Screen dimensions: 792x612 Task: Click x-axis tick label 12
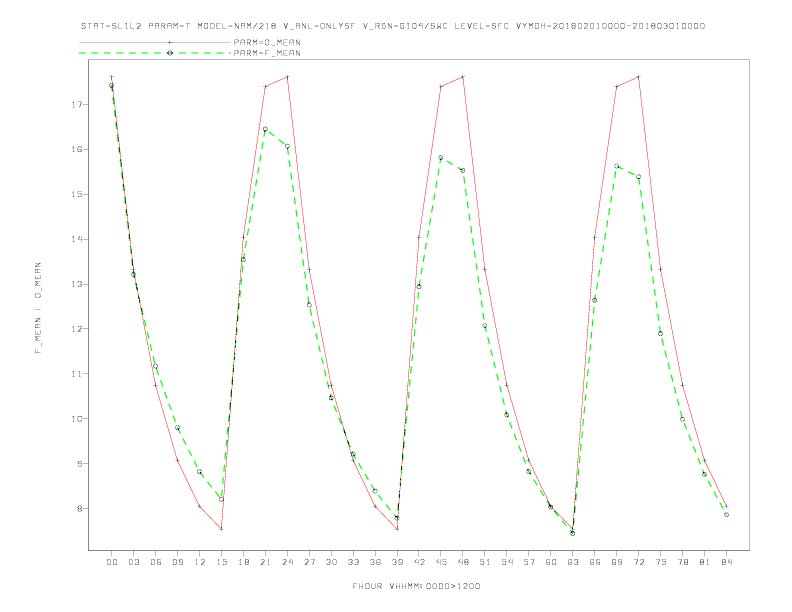point(200,562)
